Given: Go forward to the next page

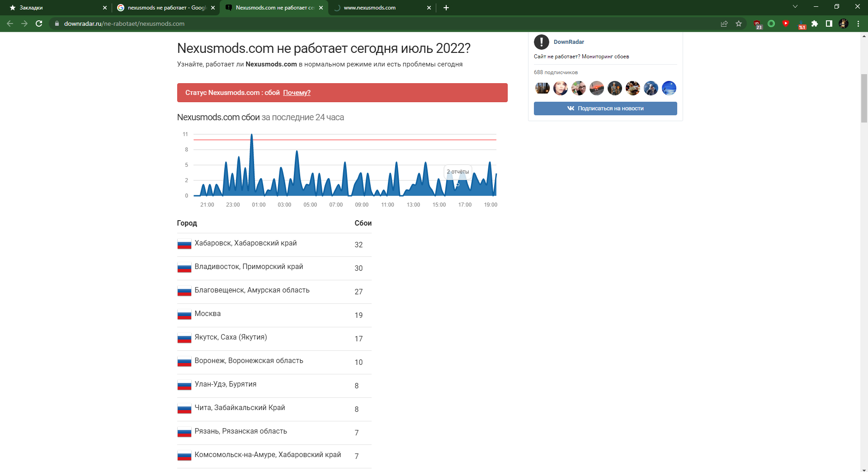Looking at the screenshot, I should coord(24,24).
